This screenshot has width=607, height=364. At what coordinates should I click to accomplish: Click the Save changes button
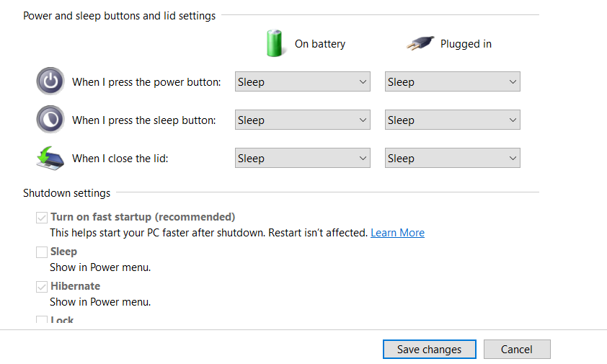[x=429, y=350]
